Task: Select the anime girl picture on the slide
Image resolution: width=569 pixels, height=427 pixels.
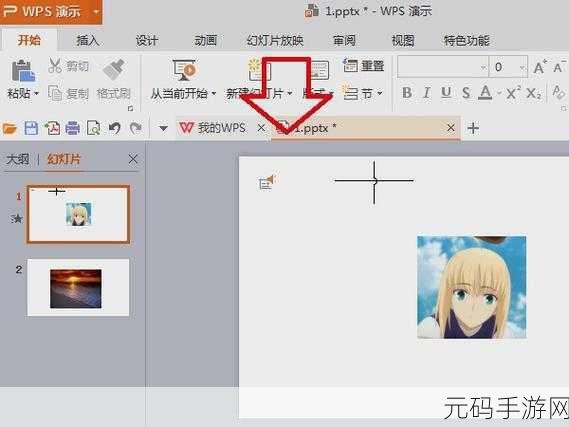Action: (x=471, y=287)
